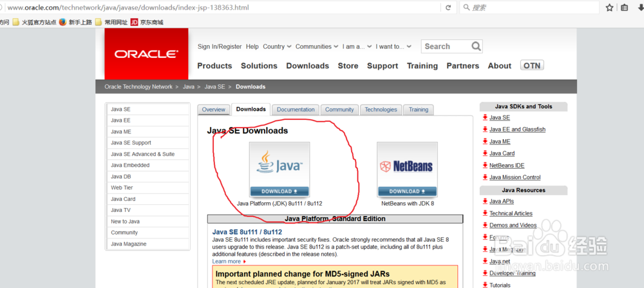
Task: Click the browser 搜索 search box
Action: tap(529, 7)
